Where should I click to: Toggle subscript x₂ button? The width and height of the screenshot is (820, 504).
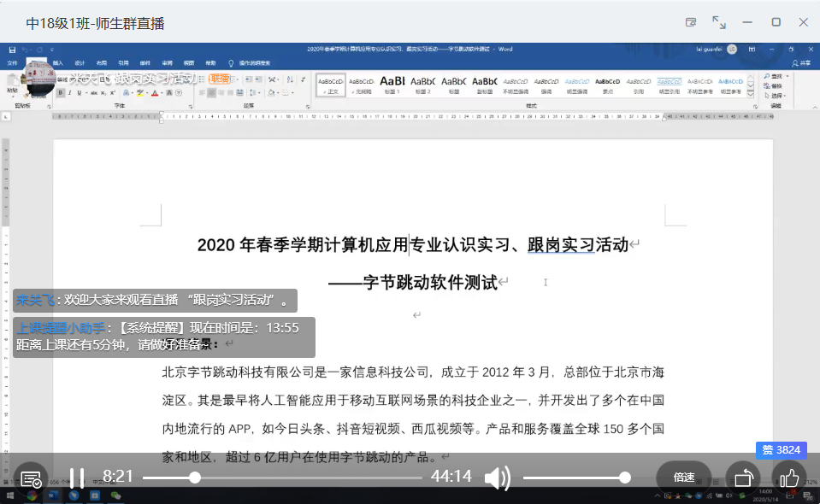pyautogui.click(x=103, y=93)
